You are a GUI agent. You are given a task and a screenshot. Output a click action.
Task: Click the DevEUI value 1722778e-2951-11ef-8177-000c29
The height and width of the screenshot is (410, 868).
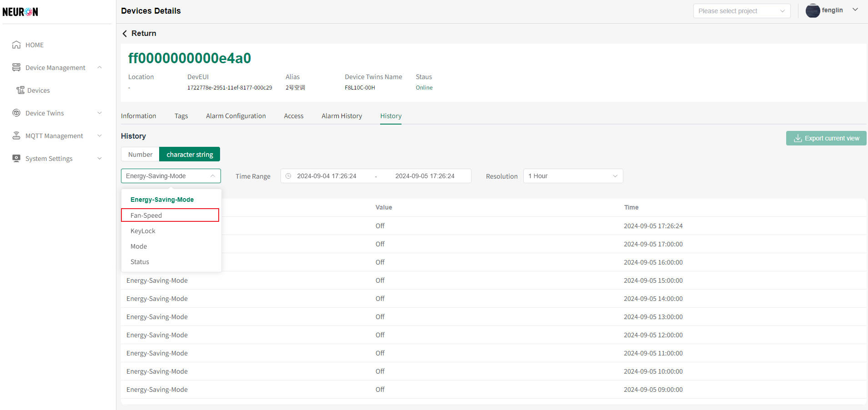click(x=230, y=88)
